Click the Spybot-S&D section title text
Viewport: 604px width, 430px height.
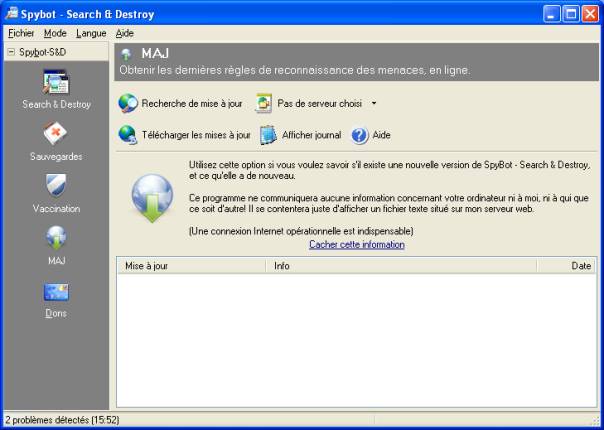click(42, 52)
